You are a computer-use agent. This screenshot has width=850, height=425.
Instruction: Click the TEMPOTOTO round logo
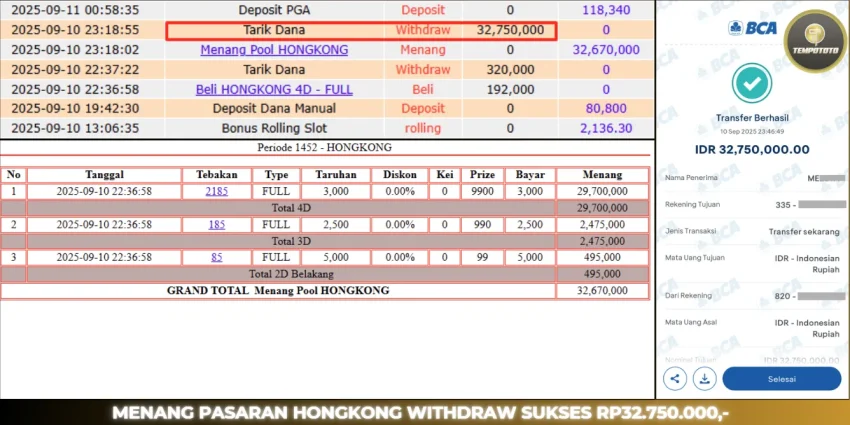click(816, 41)
